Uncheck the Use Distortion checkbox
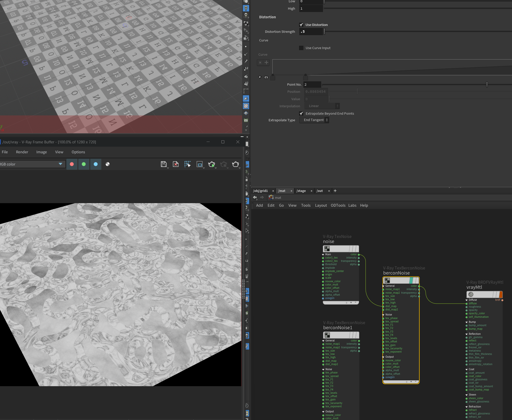 click(301, 25)
